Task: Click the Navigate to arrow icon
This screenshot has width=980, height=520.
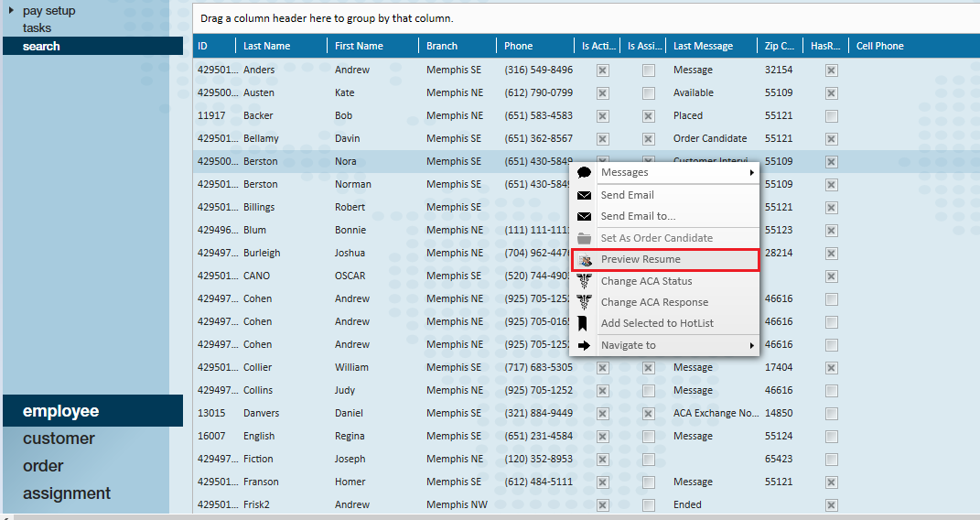Action: (x=585, y=345)
